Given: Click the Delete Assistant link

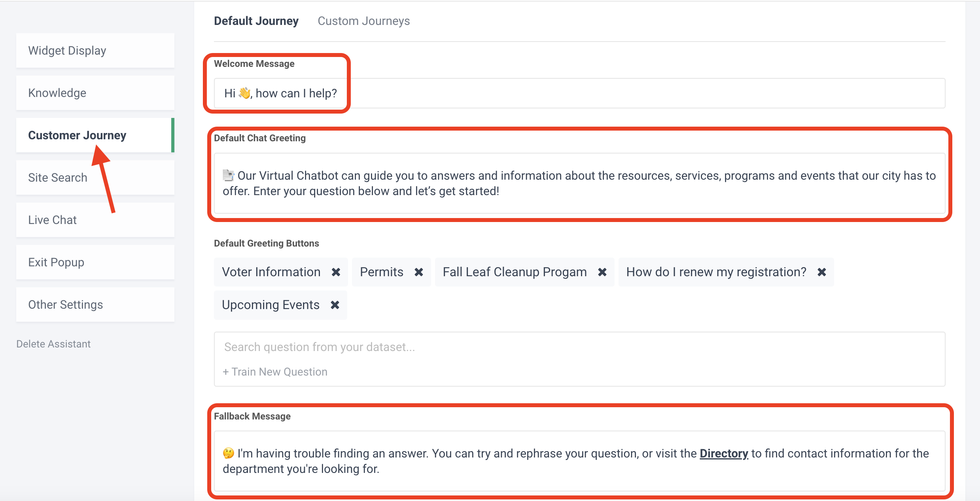Looking at the screenshot, I should coord(53,344).
